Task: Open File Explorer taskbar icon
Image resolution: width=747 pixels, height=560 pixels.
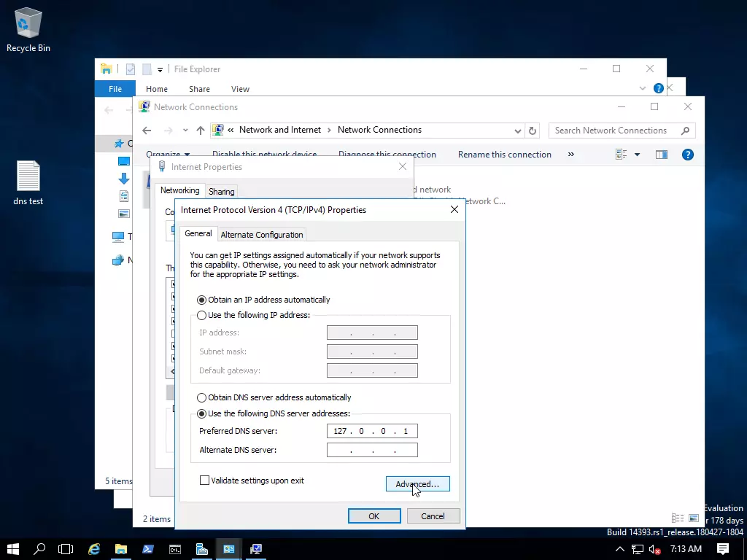Action: pyautogui.click(x=121, y=549)
